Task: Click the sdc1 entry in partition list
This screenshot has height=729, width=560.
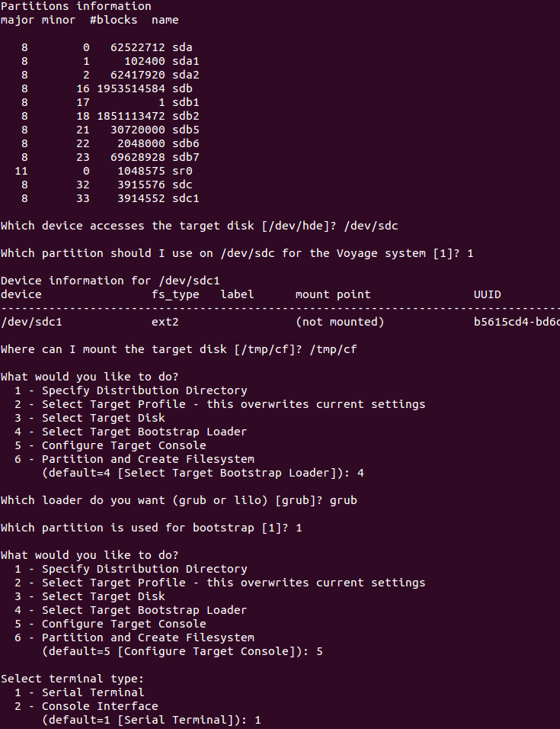Action: [x=186, y=198]
